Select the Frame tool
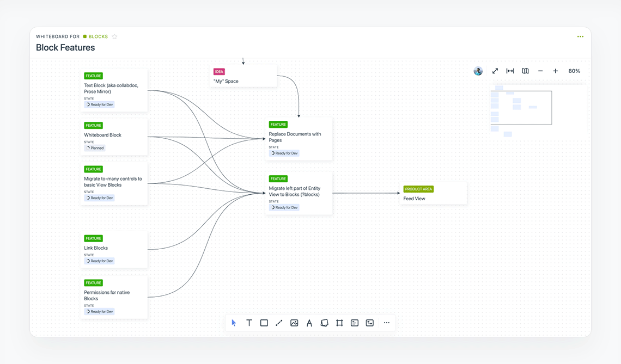 (339, 323)
